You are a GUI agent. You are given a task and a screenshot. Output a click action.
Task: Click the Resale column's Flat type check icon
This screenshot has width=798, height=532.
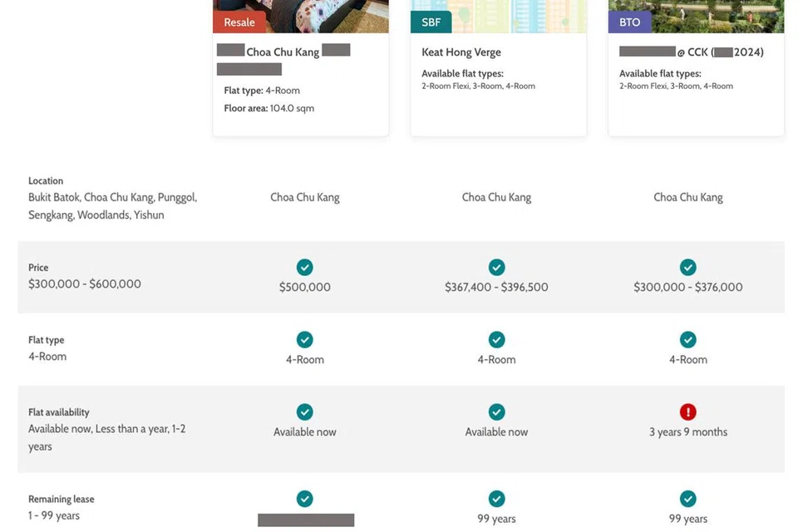click(x=305, y=339)
